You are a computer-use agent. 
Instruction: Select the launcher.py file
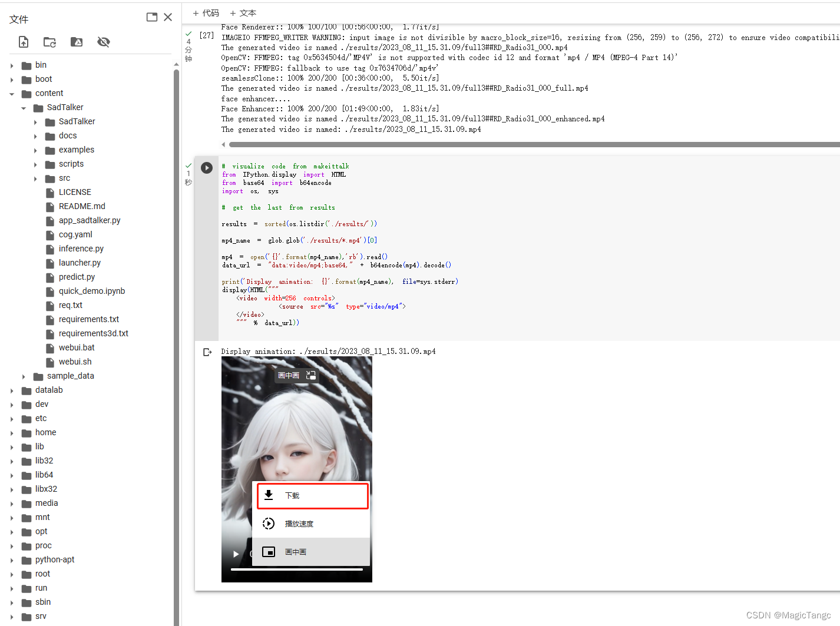pos(80,263)
